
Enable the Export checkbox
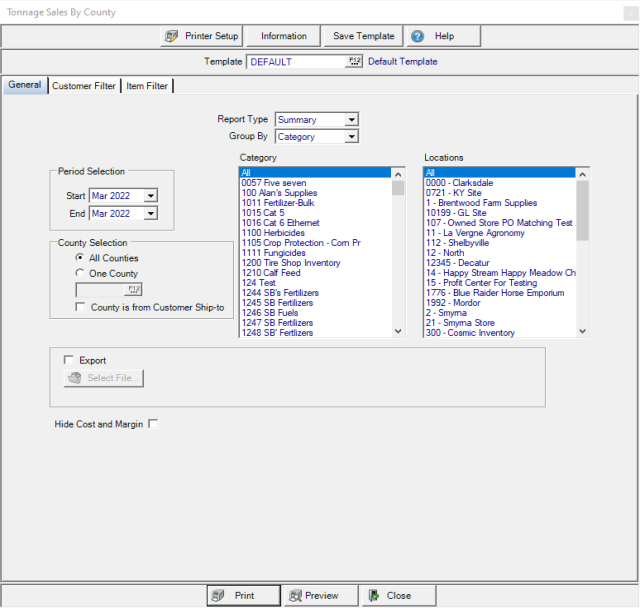[68, 361]
